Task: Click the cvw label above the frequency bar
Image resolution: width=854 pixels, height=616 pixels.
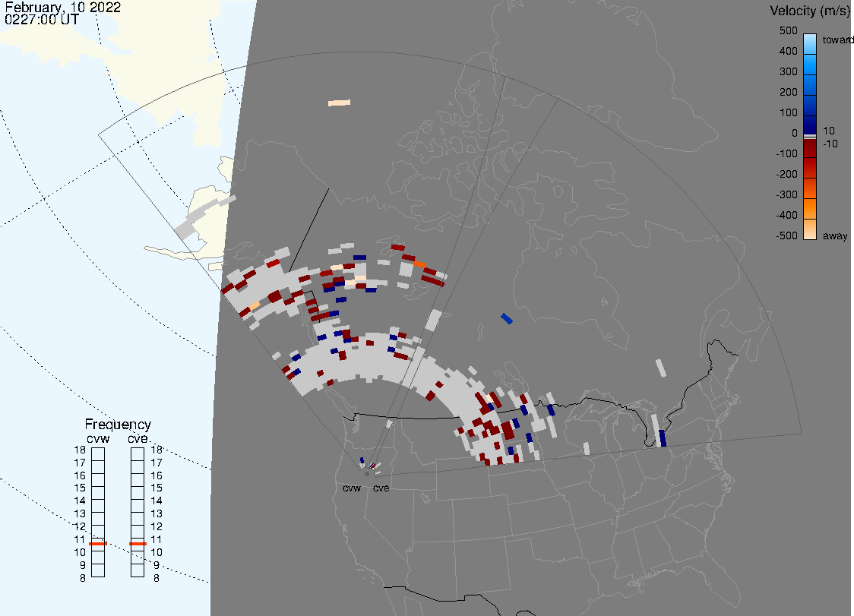Action: [98, 439]
